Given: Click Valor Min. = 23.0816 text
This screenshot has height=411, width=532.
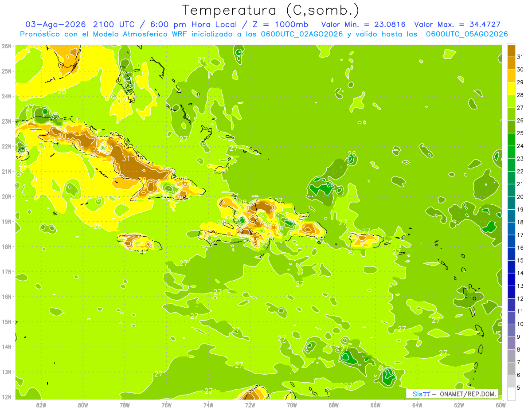Looking at the screenshot, I should coord(364,24).
